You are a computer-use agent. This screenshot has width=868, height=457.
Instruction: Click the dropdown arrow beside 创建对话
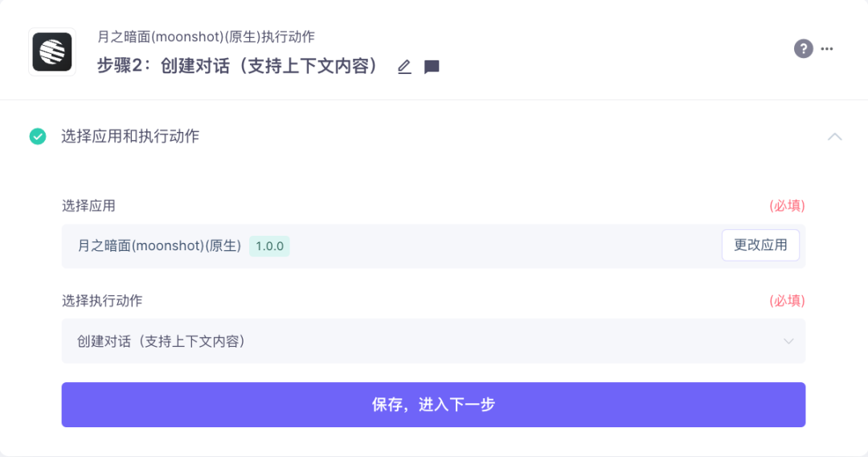coord(788,341)
